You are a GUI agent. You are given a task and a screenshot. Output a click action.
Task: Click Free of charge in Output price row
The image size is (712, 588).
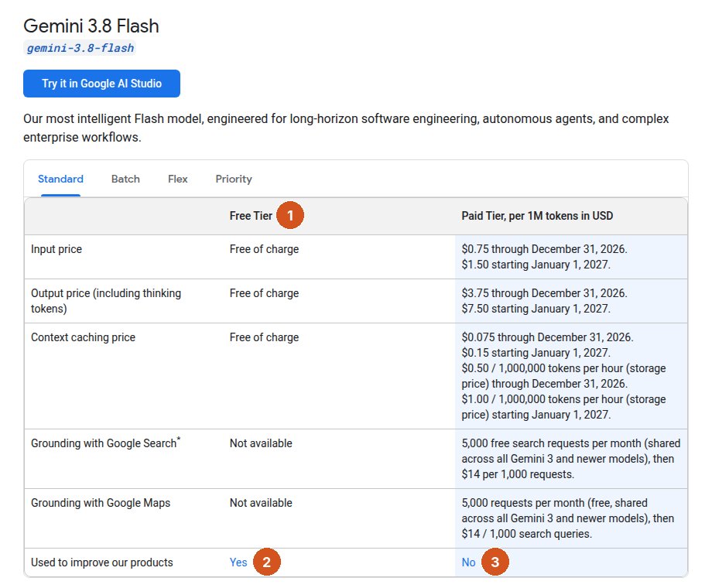(x=264, y=293)
